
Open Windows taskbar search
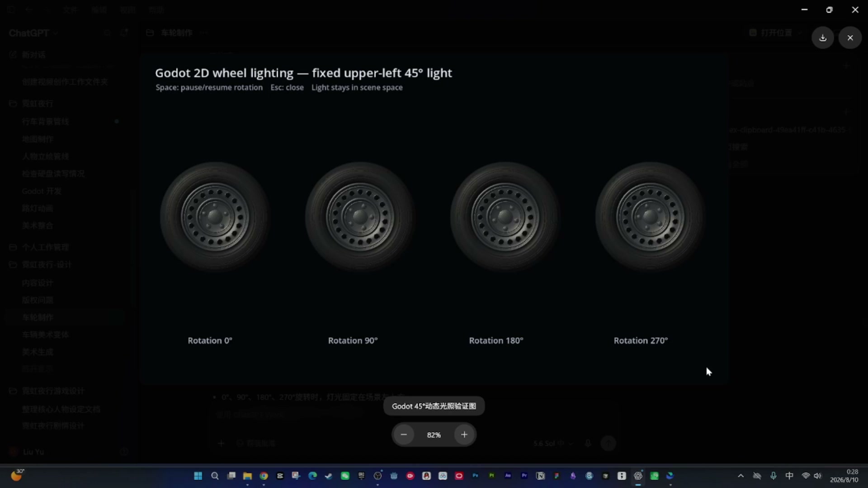click(215, 476)
